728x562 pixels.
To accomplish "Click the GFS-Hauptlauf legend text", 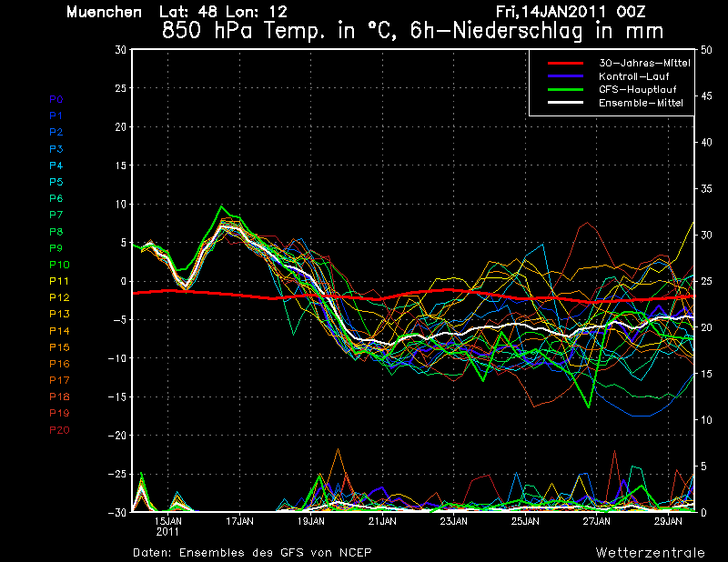I will pos(638,89).
